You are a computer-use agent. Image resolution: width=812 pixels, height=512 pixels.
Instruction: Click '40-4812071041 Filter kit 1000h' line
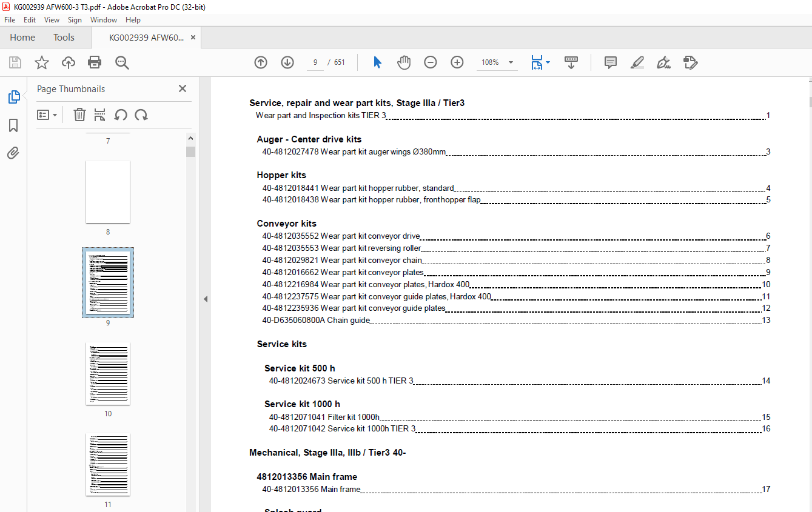pos(520,417)
